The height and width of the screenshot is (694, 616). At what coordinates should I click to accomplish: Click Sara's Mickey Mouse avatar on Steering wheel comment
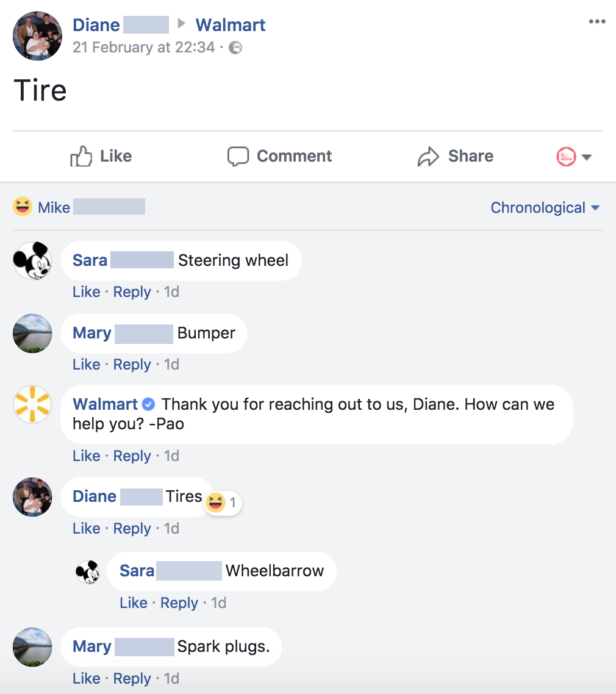pos(32,260)
